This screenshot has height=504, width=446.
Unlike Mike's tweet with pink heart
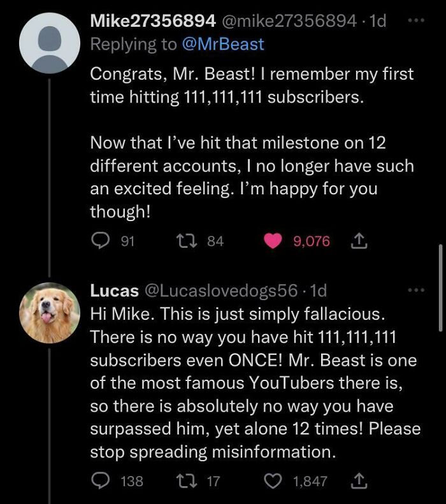[273, 241]
